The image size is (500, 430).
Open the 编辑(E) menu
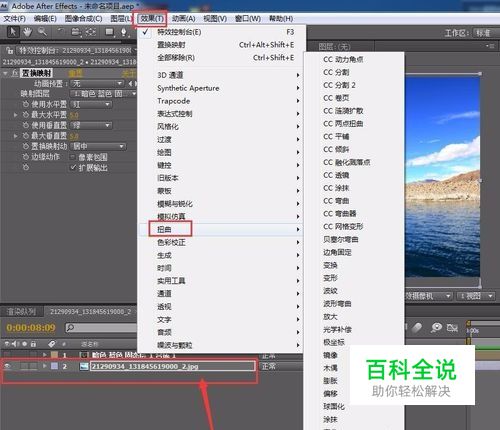[x=45, y=19]
